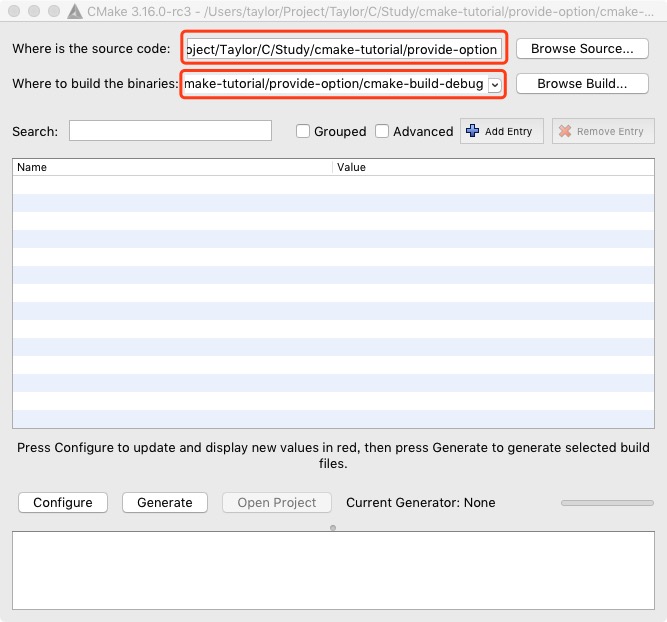Click the build binaries path text box

pos(333,85)
